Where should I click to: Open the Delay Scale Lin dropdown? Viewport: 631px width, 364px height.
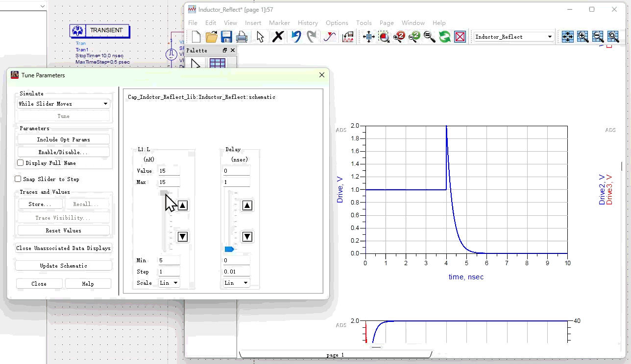237,283
